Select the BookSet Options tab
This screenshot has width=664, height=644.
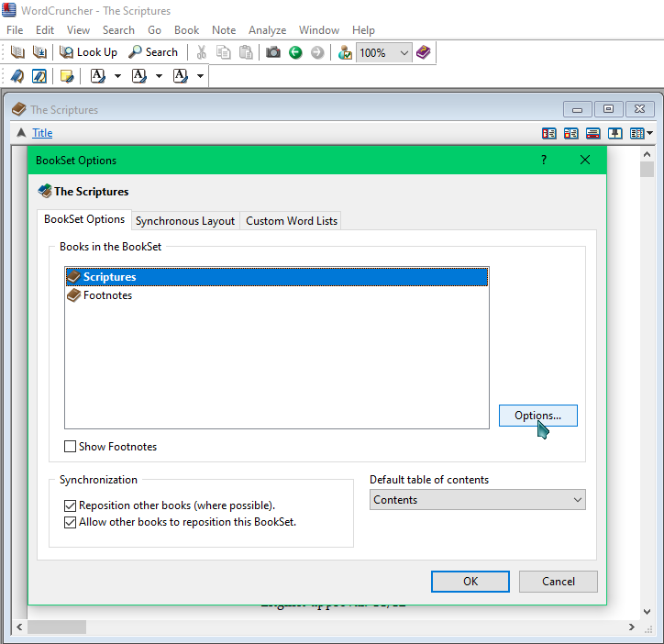pos(84,219)
